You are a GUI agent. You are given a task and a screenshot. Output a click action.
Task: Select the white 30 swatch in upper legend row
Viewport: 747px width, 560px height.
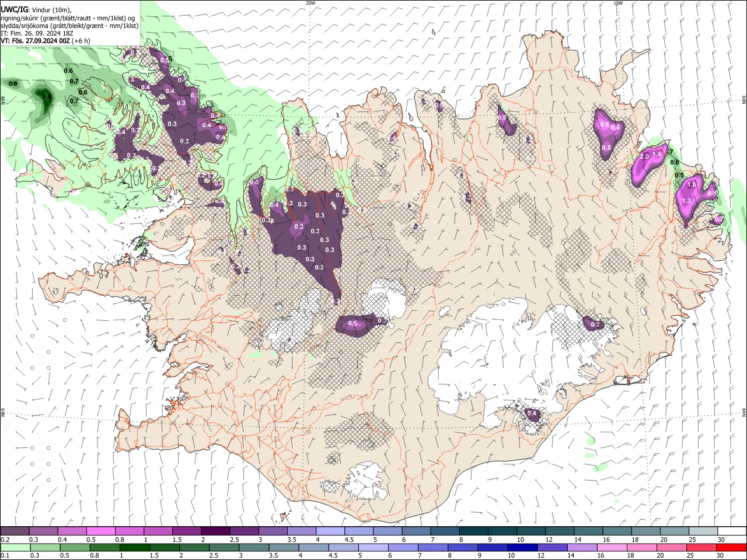pyautogui.click(x=732, y=531)
